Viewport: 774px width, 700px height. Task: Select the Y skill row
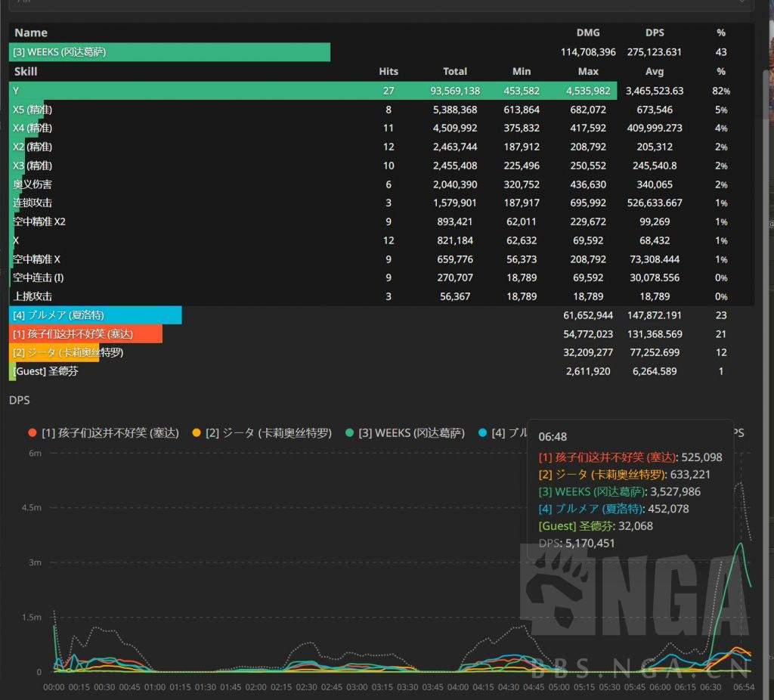(302, 91)
